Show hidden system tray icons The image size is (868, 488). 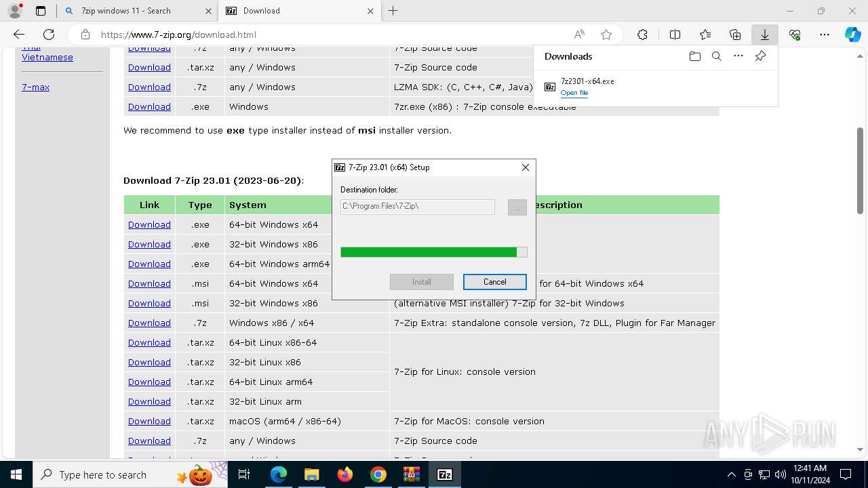pos(731,474)
